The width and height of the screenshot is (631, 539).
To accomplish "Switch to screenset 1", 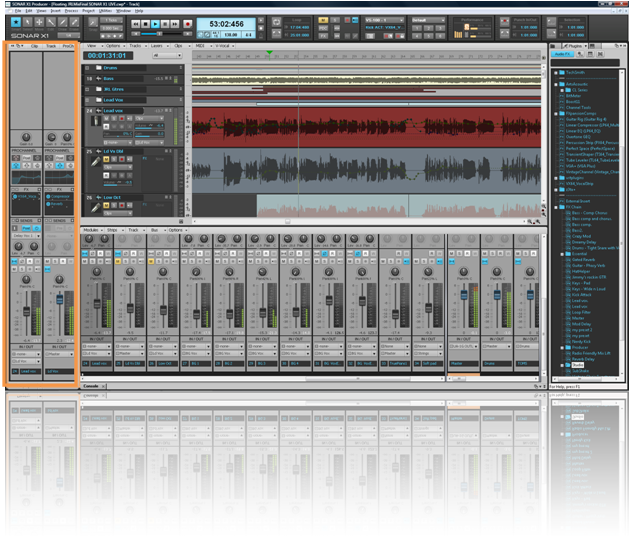I will [x=417, y=28].
